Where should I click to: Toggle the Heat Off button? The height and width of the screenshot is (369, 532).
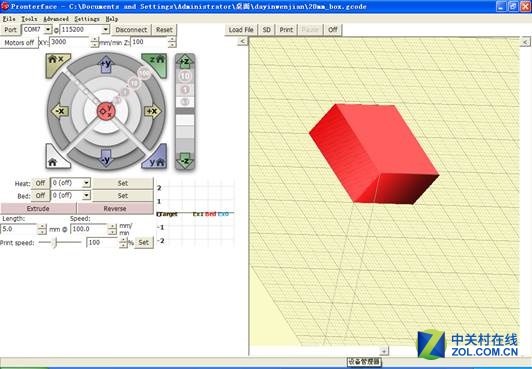(40, 183)
